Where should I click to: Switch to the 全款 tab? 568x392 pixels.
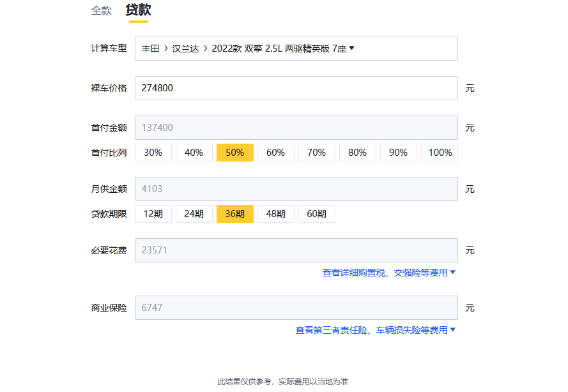tap(102, 11)
